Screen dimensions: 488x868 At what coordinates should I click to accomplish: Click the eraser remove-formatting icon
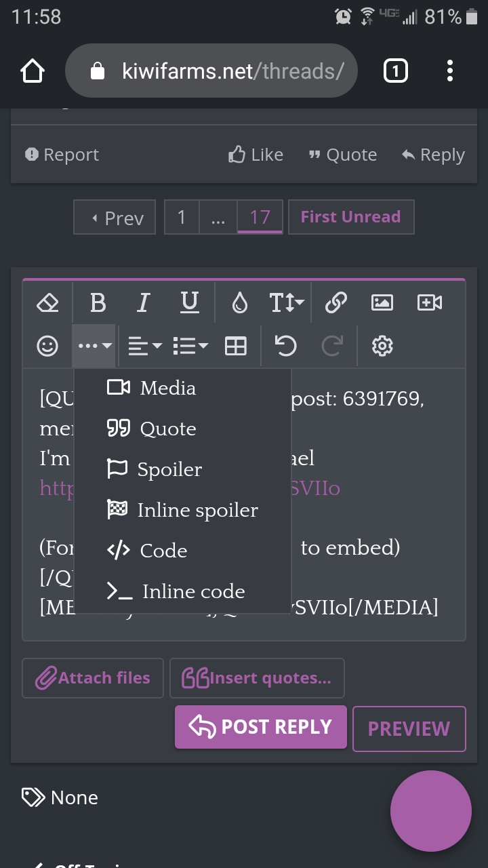pos(47,302)
